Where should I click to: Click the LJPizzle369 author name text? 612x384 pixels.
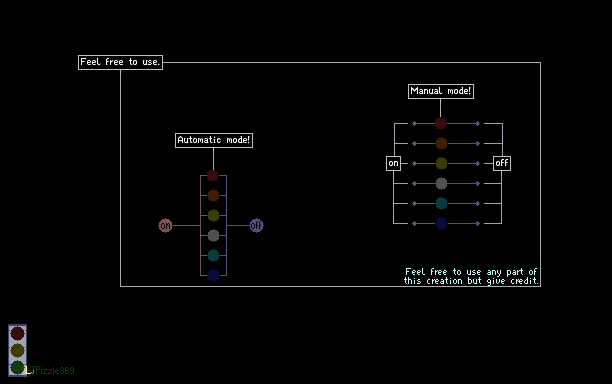click(50, 370)
